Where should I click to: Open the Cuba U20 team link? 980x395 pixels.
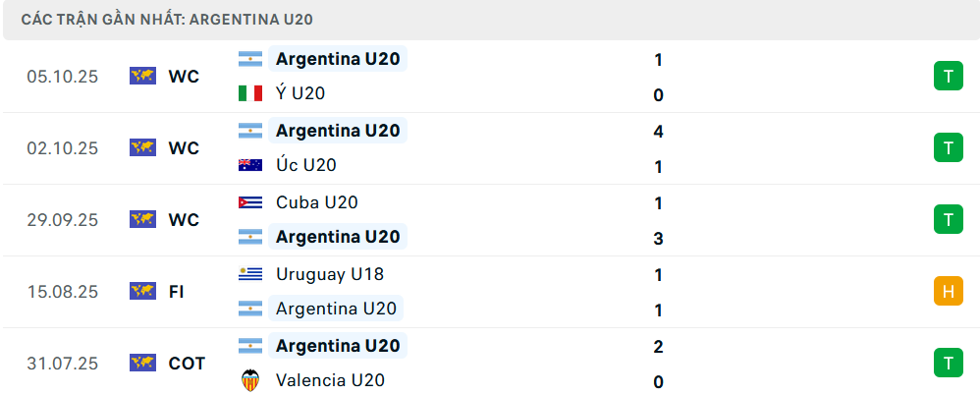click(316, 202)
